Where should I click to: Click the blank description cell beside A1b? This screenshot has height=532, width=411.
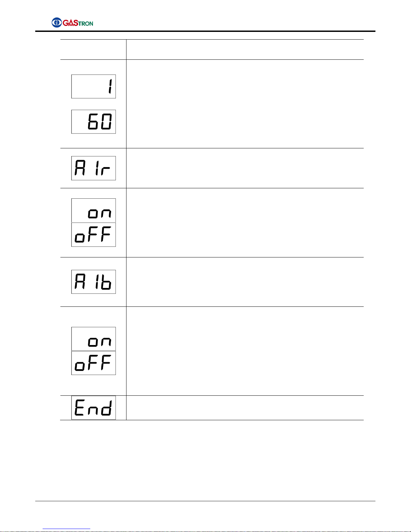tap(245, 282)
